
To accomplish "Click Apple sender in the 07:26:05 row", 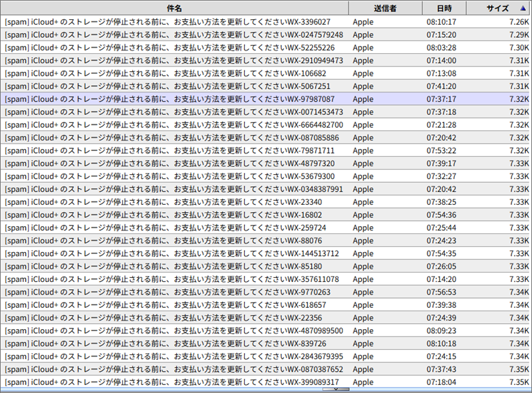I will click(363, 267).
